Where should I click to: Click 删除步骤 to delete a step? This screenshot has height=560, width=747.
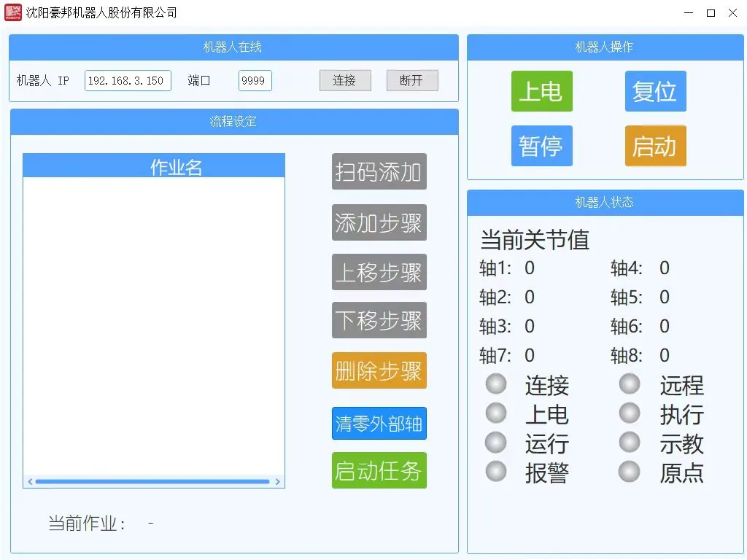click(x=378, y=370)
